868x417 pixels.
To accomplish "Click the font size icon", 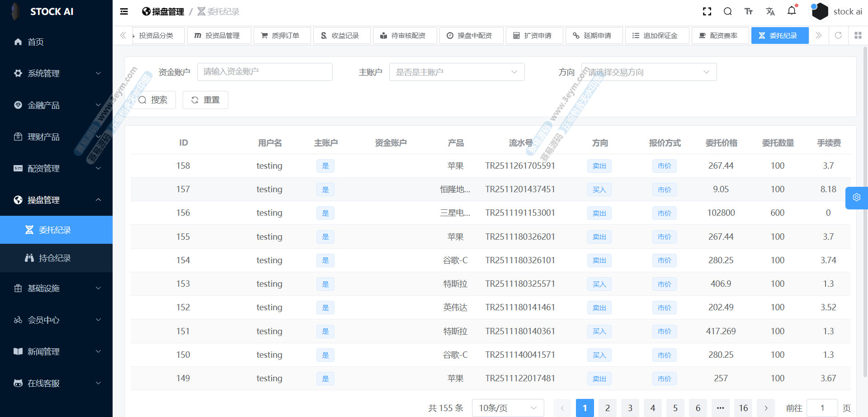I will click(749, 12).
